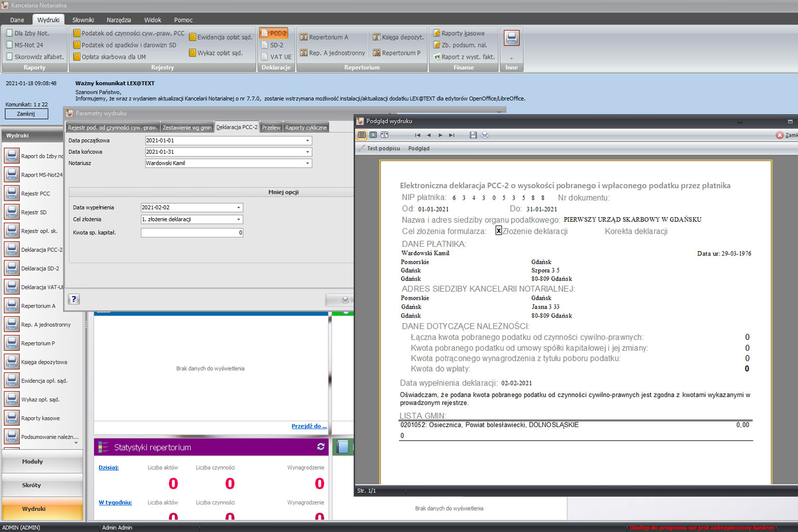The image size is (798, 532).
Task: Refresh the Statystyki repertorium panel
Action: click(x=321, y=447)
